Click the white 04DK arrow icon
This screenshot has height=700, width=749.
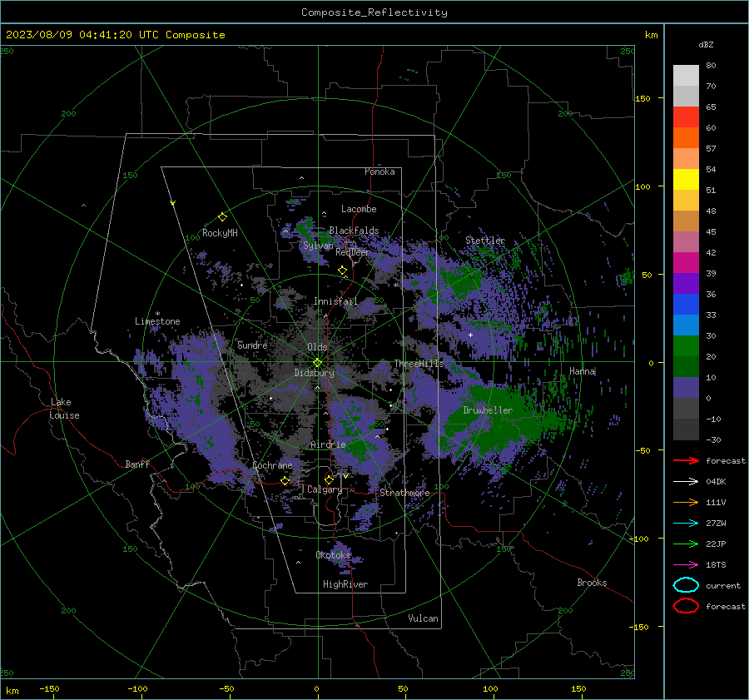click(686, 482)
